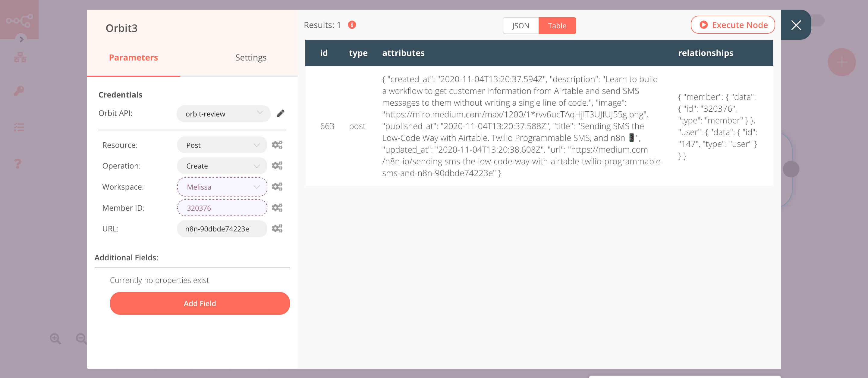Click the Member ID input field
868x378 pixels.
(x=221, y=208)
